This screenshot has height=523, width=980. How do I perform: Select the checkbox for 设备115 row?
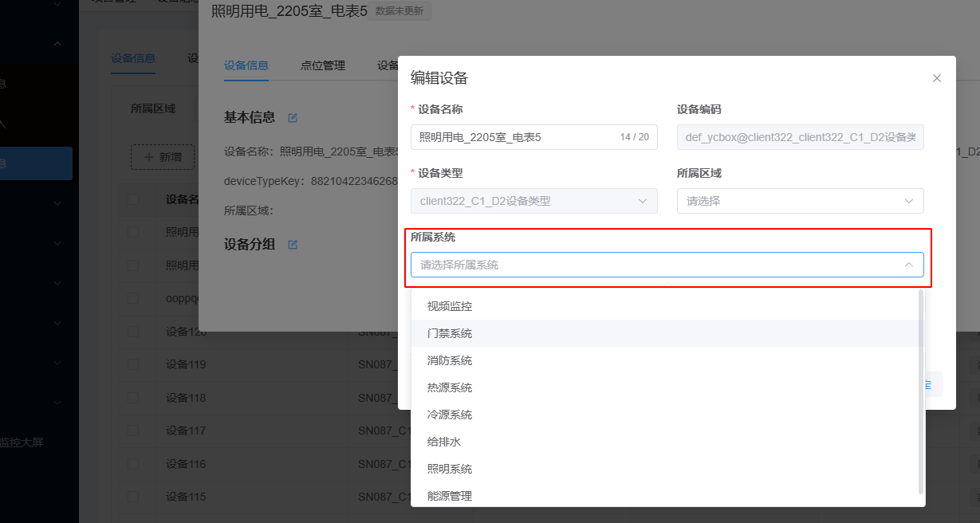133,497
